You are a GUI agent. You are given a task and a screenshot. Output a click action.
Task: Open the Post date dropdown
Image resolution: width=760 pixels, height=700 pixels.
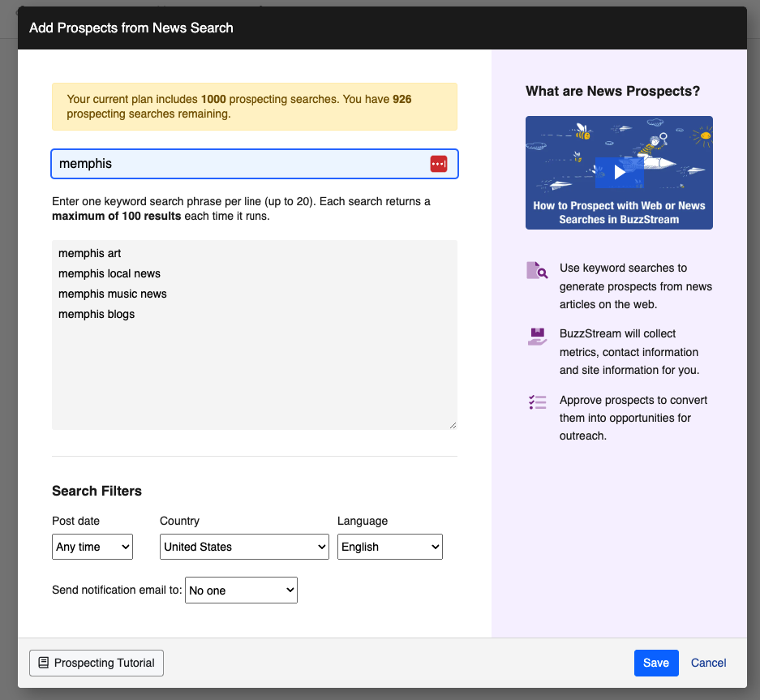(x=92, y=547)
